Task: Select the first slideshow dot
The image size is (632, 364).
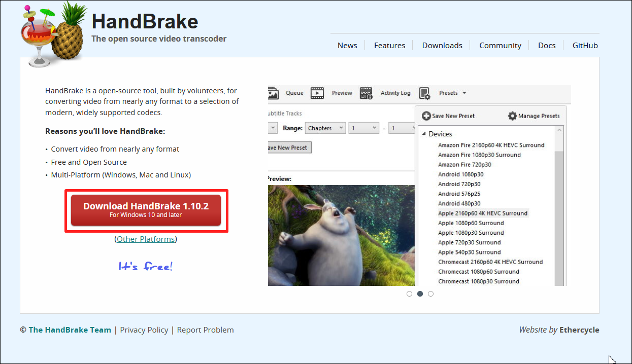Action: pos(409,294)
